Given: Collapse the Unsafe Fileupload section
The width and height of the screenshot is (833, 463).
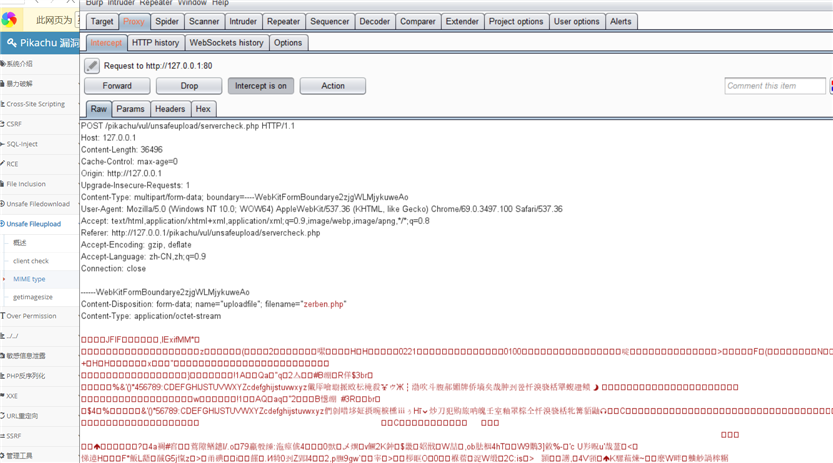Looking at the screenshot, I should tap(39, 224).
